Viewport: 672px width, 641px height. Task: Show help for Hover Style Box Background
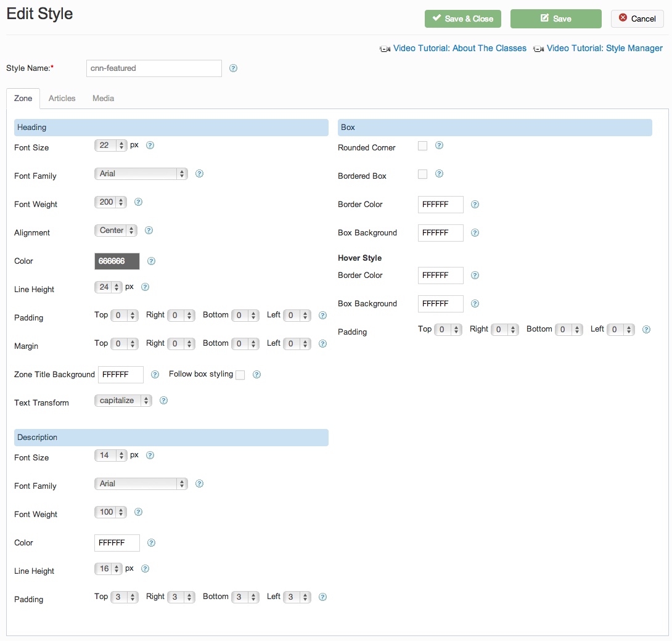[x=475, y=303]
